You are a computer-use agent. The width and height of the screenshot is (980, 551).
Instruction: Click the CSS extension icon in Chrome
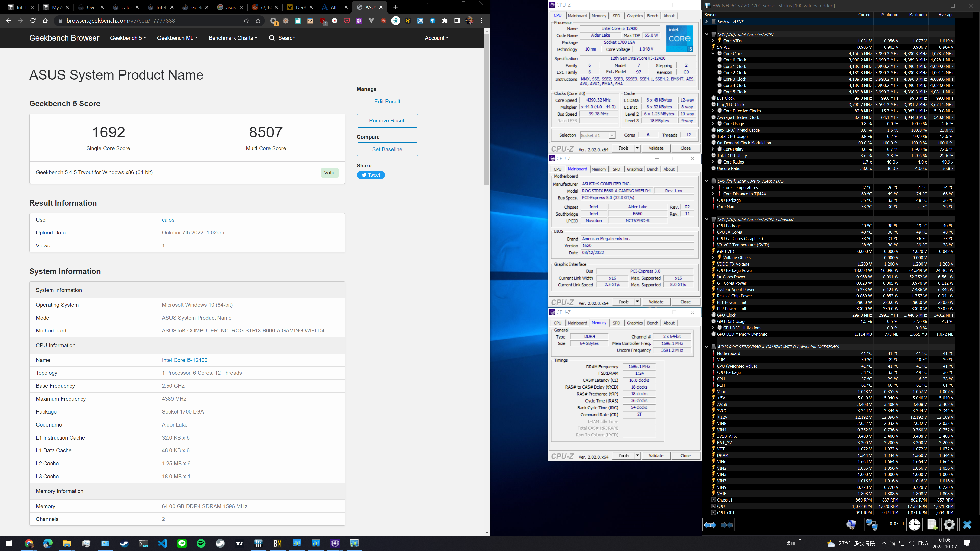pos(420,21)
